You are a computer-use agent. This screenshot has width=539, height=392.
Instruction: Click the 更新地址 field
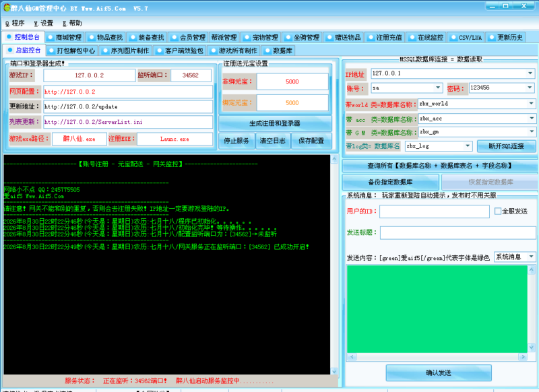128,106
